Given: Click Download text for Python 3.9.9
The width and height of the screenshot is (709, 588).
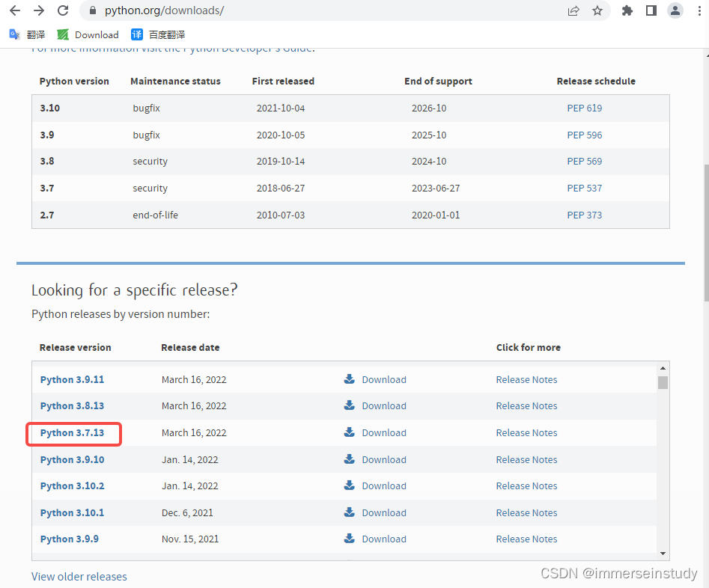Looking at the screenshot, I should (x=384, y=539).
